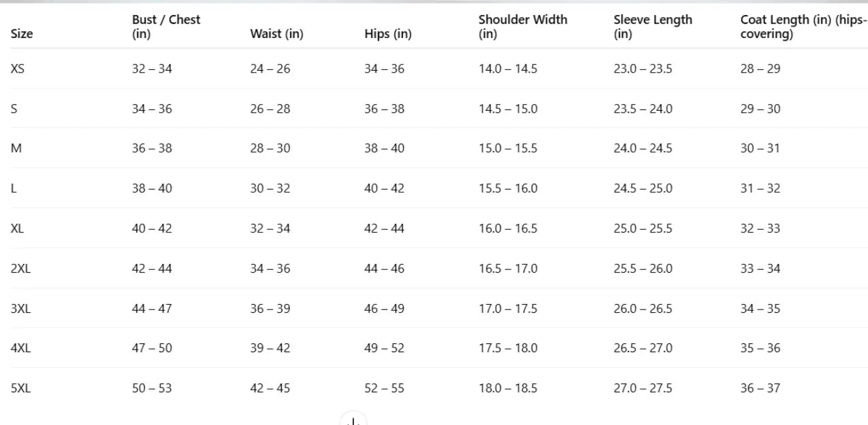868x425 pixels.
Task: Select the XS size row label
Action: 18,69
